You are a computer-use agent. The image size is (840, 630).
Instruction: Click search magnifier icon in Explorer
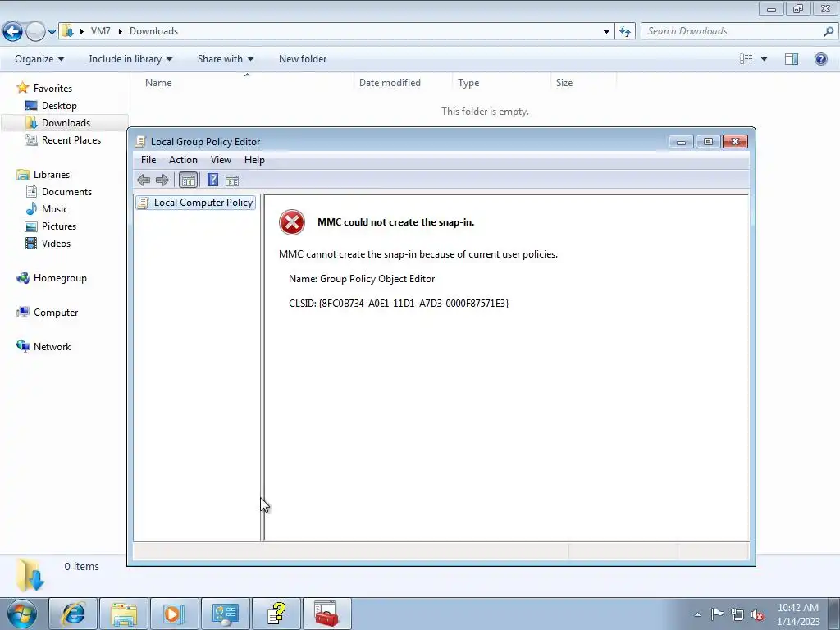(x=829, y=31)
